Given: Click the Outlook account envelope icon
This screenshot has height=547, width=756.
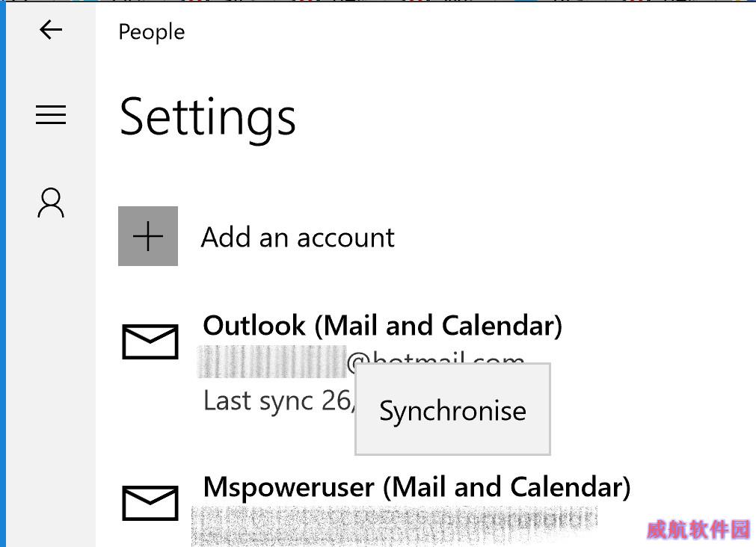Looking at the screenshot, I should click(x=150, y=342).
